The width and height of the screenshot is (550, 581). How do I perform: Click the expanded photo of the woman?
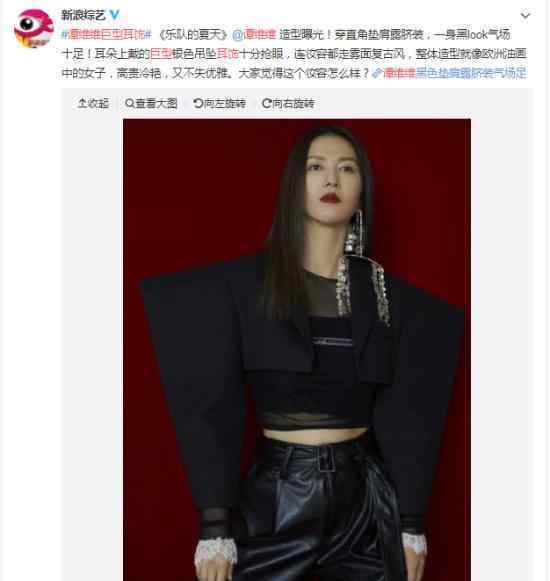click(x=297, y=349)
